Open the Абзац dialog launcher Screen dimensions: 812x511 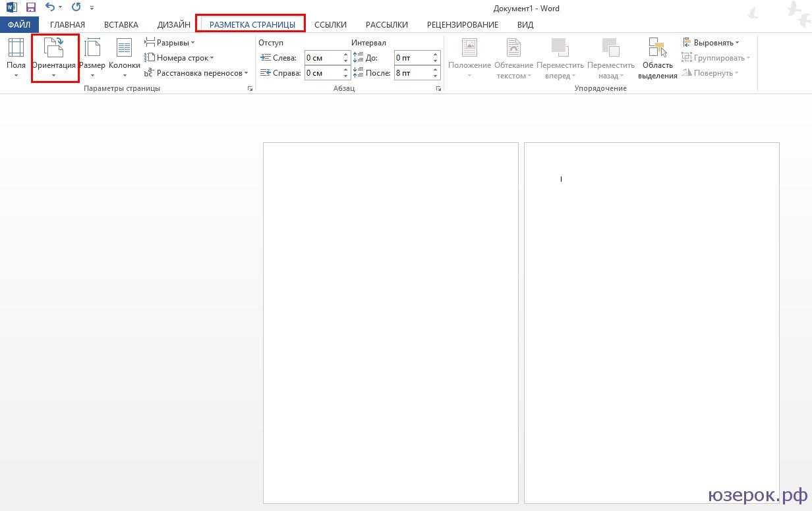pyautogui.click(x=438, y=88)
